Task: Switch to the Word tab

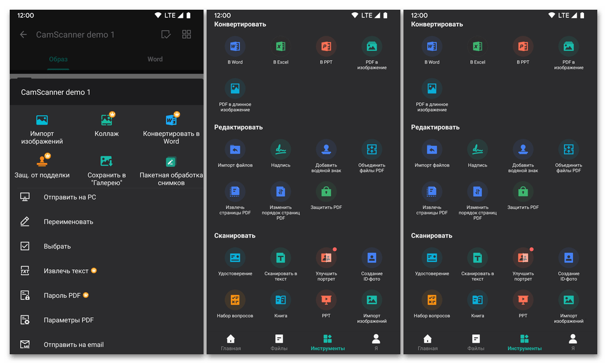Action: click(155, 60)
